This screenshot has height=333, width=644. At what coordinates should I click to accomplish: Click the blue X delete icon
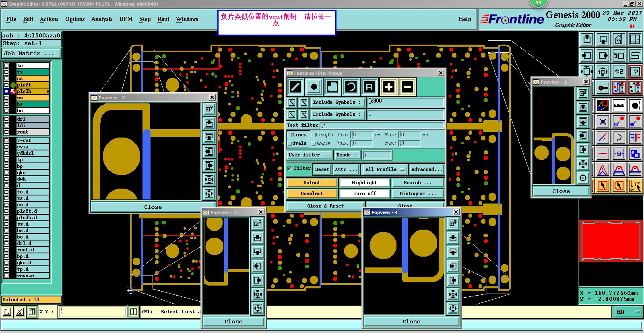[x=603, y=121]
